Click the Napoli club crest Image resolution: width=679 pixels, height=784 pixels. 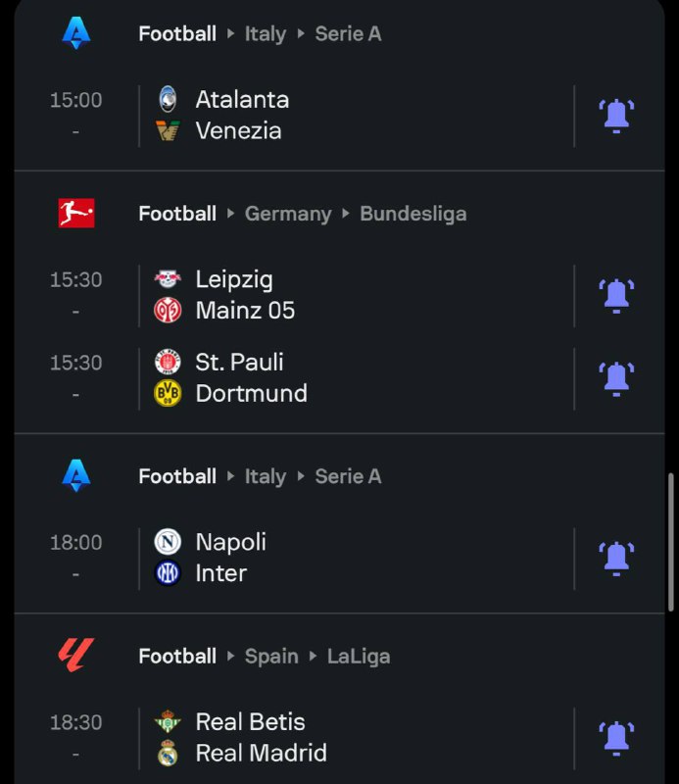168,542
